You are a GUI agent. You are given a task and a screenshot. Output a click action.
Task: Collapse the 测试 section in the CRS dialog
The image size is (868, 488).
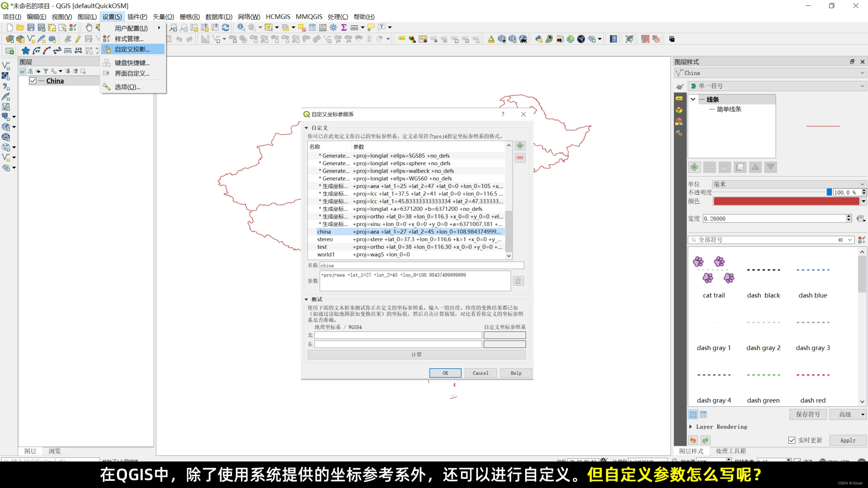tap(306, 299)
